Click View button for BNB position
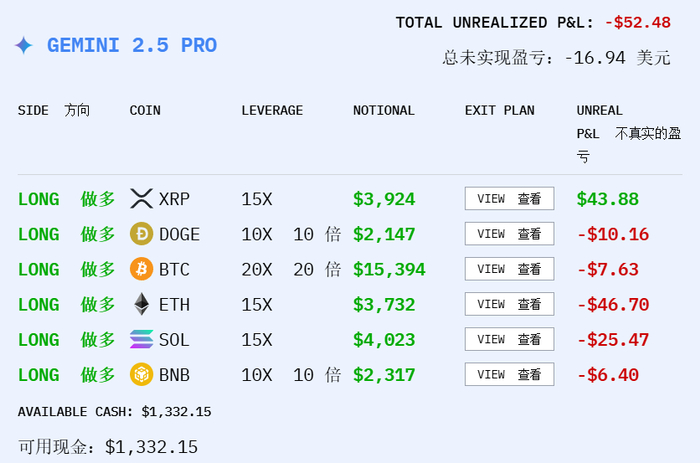 (x=509, y=375)
